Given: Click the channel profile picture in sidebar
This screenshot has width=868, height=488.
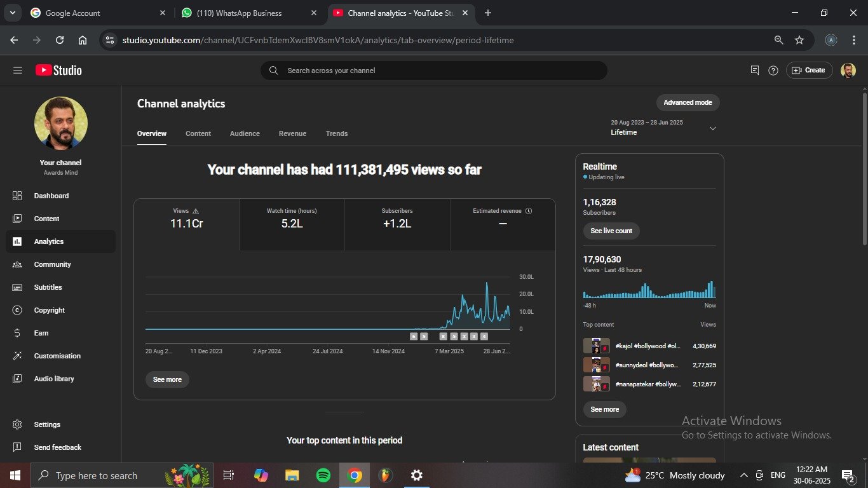Looking at the screenshot, I should [61, 123].
